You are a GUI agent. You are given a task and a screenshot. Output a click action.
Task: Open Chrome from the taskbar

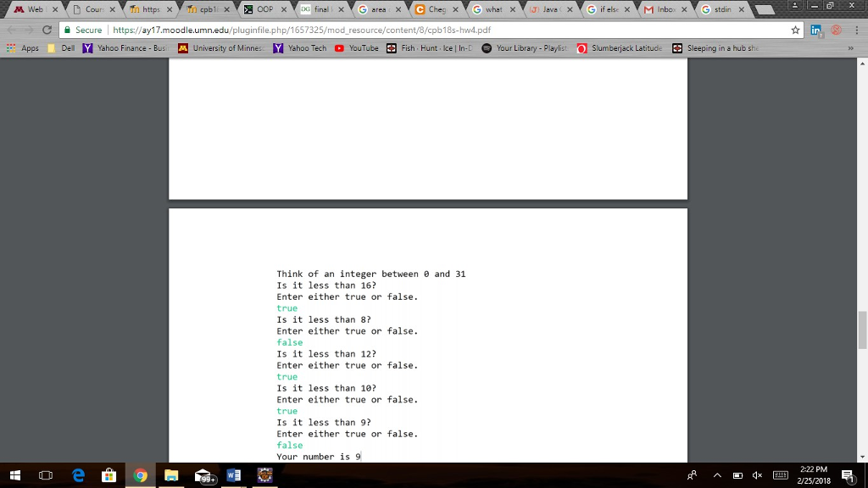tap(141, 475)
